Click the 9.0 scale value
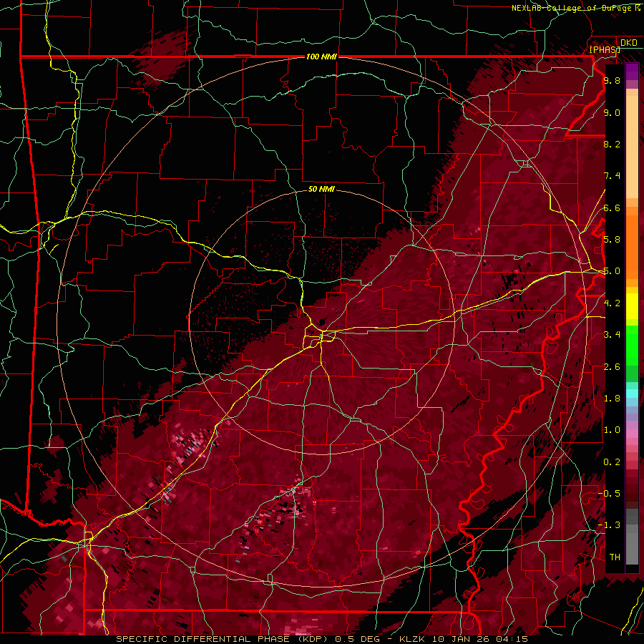The image size is (644, 644). [612, 112]
